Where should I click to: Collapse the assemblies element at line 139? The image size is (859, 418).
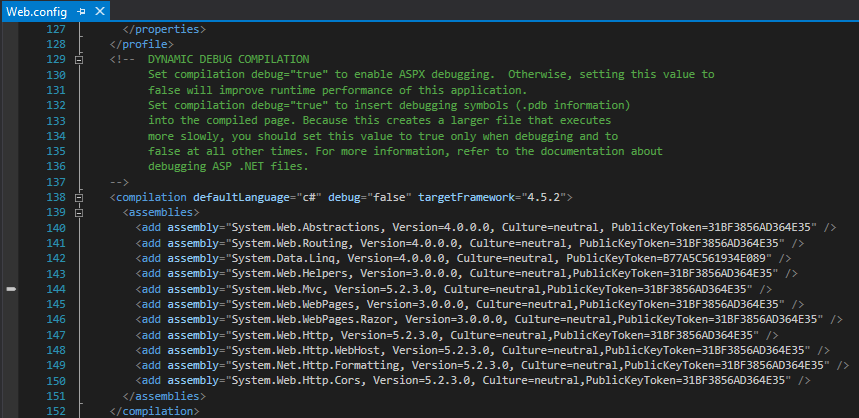coord(79,213)
